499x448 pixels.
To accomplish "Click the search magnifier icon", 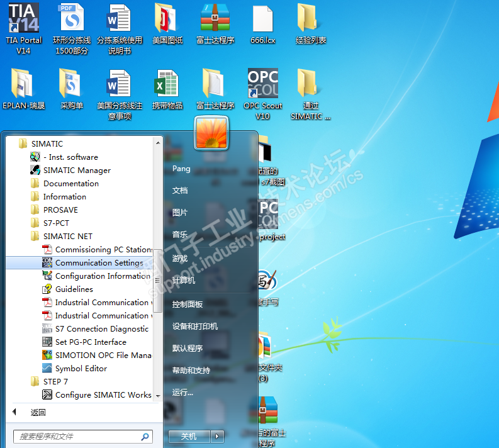I will tap(145, 437).
